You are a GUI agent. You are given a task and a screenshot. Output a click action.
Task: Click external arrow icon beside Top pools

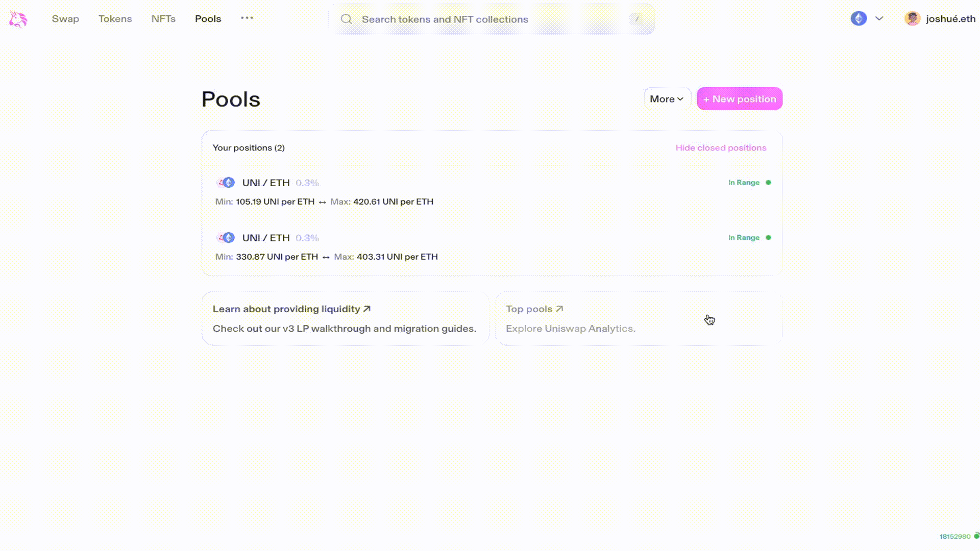pos(559,309)
